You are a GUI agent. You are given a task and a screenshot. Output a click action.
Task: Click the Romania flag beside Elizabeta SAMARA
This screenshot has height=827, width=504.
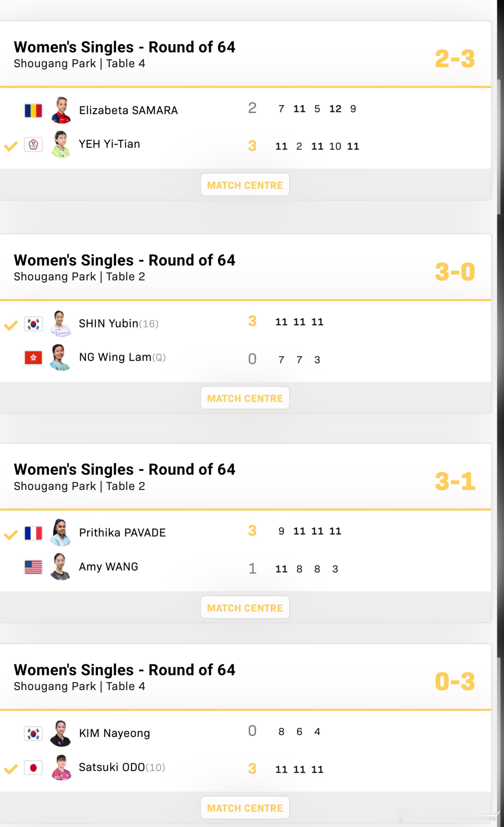tap(33, 111)
